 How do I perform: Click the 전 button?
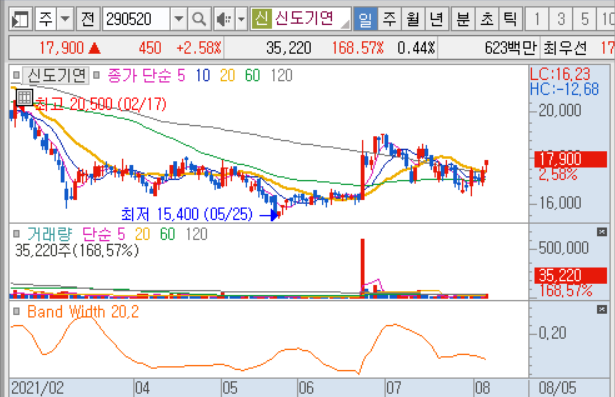[x=87, y=19]
